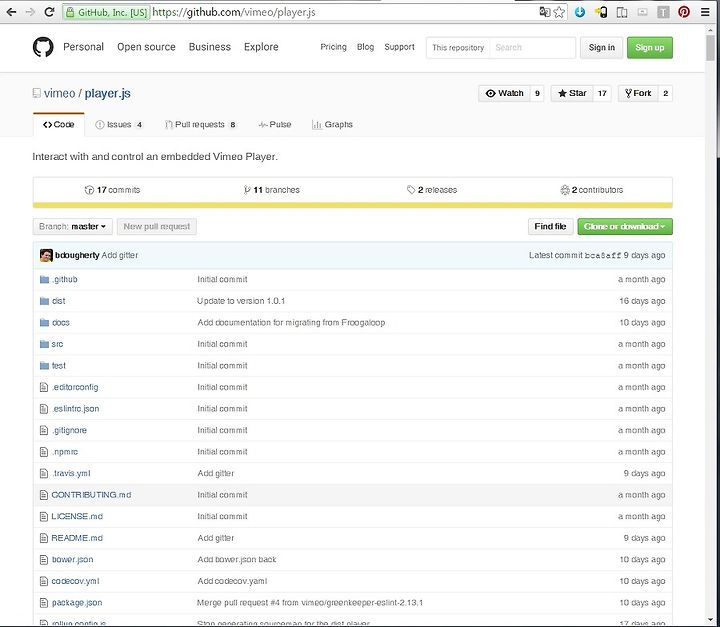Image resolution: width=720 pixels, height=627 pixels.
Task: Open the translate page icon in the address bar
Action: coord(545,12)
